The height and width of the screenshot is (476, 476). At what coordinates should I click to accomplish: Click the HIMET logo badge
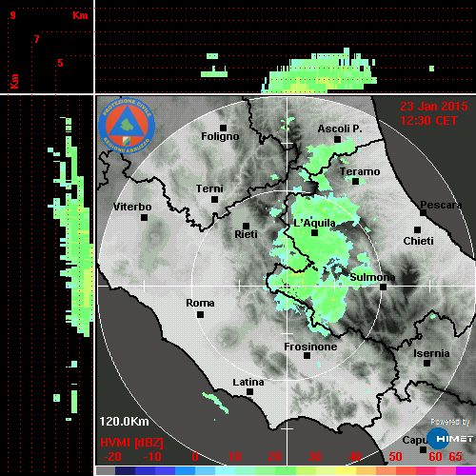pos(449,439)
